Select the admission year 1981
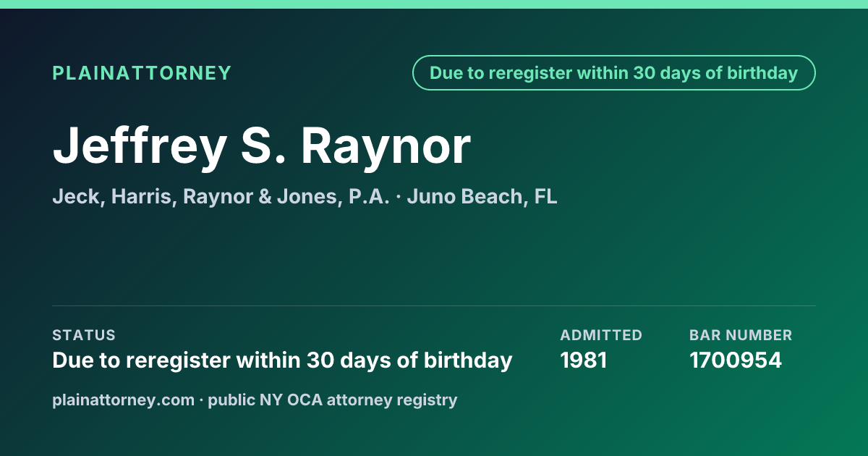The width and height of the screenshot is (868, 456). (583, 360)
